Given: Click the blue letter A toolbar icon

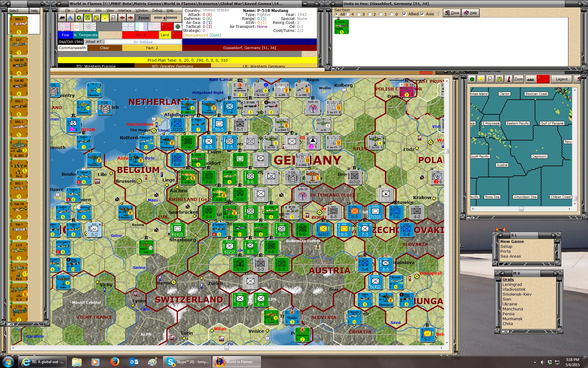Looking at the screenshot, I should [70, 18].
